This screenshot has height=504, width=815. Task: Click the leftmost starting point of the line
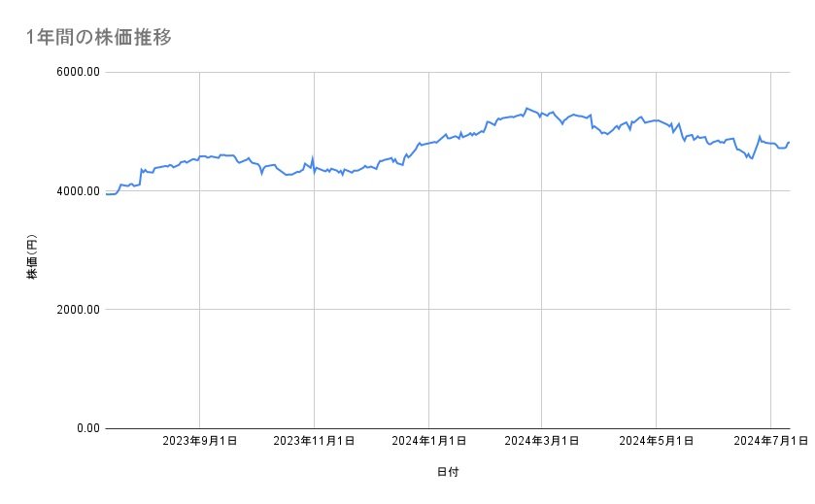(x=106, y=194)
